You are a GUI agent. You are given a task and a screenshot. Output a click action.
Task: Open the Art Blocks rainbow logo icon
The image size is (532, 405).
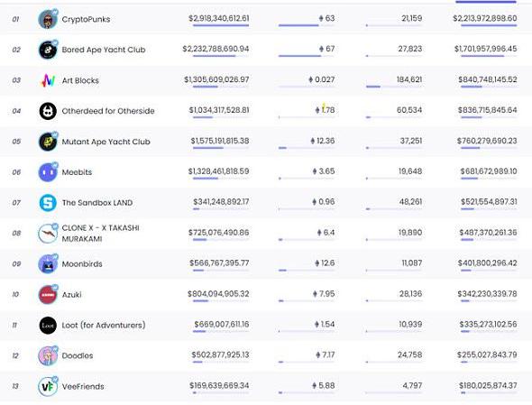pos(48,80)
